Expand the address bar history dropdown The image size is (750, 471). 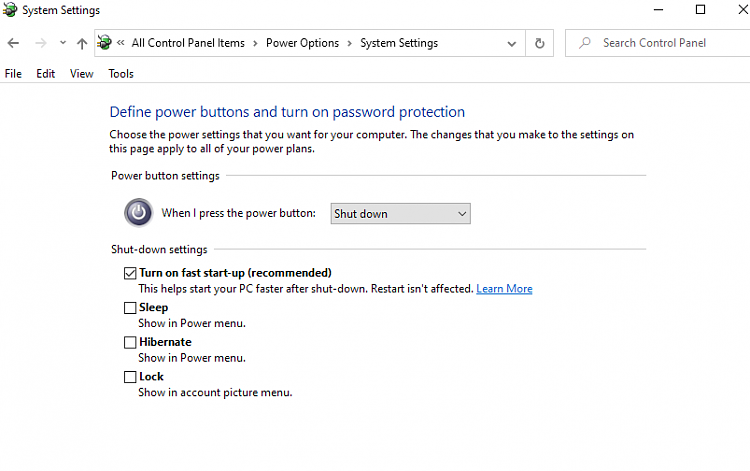[512, 44]
